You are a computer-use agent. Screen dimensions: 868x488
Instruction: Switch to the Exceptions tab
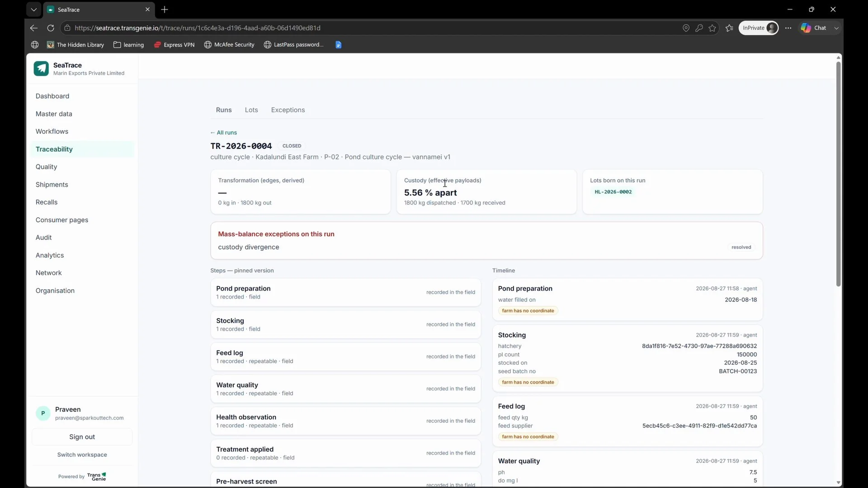(288, 110)
